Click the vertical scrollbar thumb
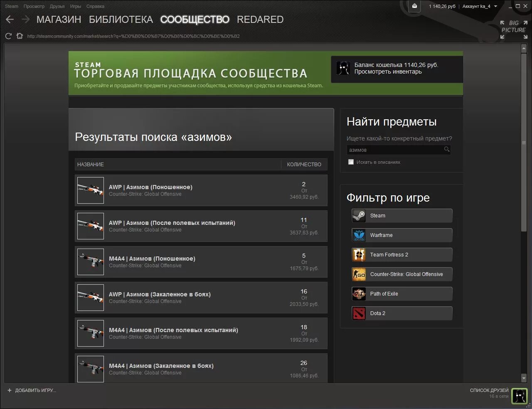 click(x=524, y=142)
